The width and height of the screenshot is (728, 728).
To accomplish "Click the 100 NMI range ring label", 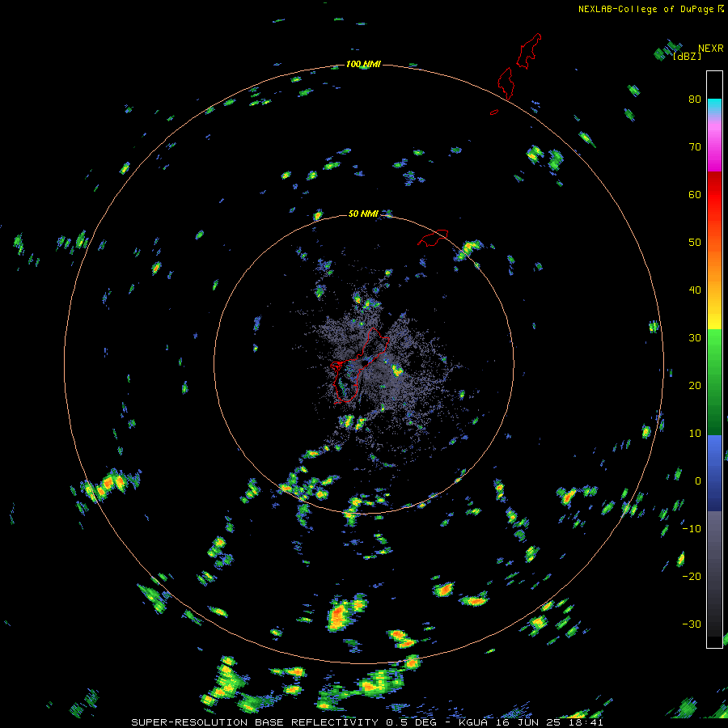I will click(363, 64).
